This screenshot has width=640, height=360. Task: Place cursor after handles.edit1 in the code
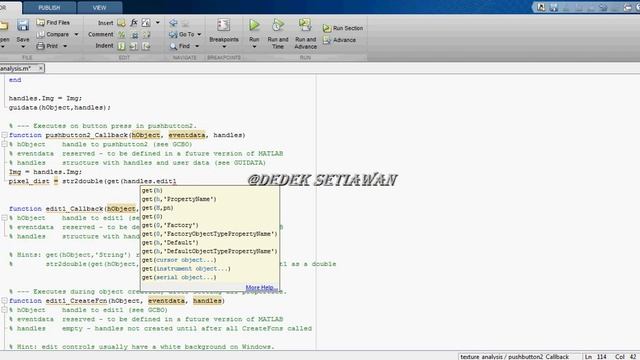(177, 181)
